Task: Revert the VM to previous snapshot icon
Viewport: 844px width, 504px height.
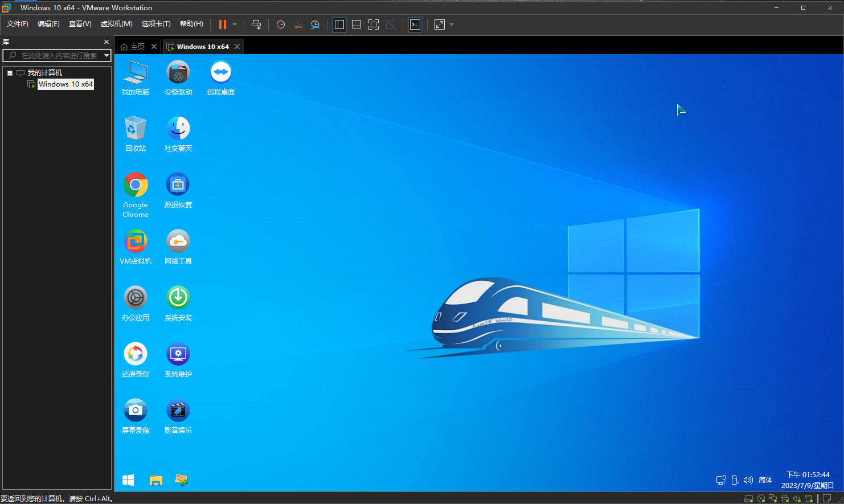Action: (298, 24)
